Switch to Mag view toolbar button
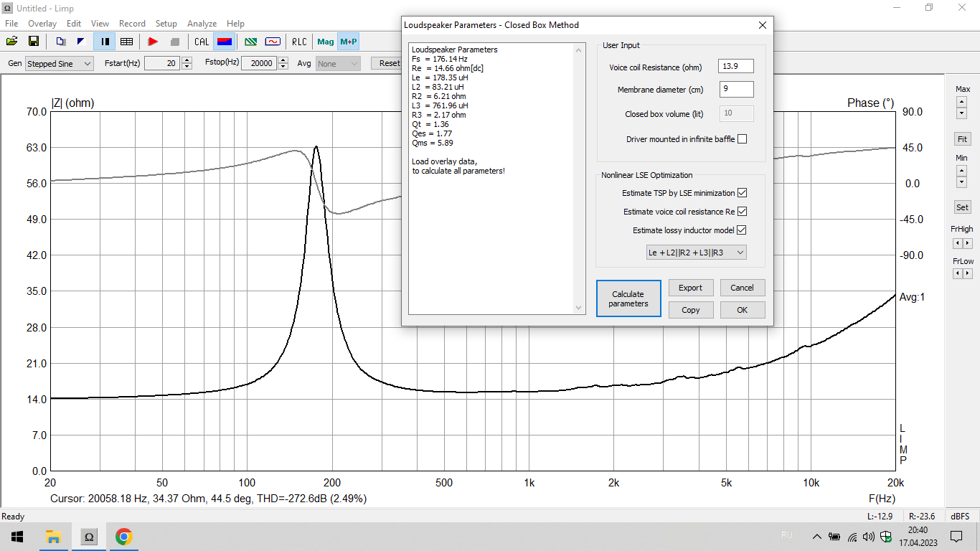The height and width of the screenshot is (551, 980). (326, 42)
